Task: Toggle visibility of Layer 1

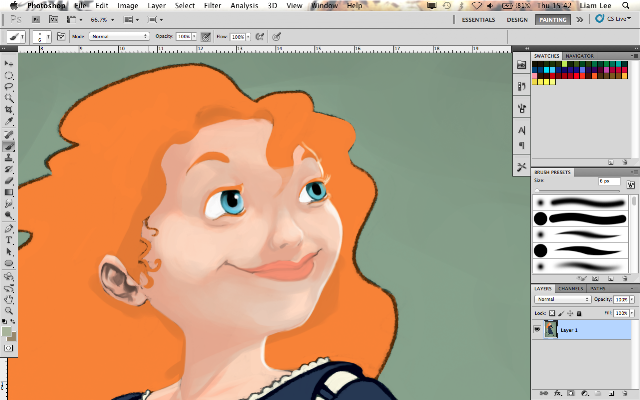Action: (x=537, y=329)
